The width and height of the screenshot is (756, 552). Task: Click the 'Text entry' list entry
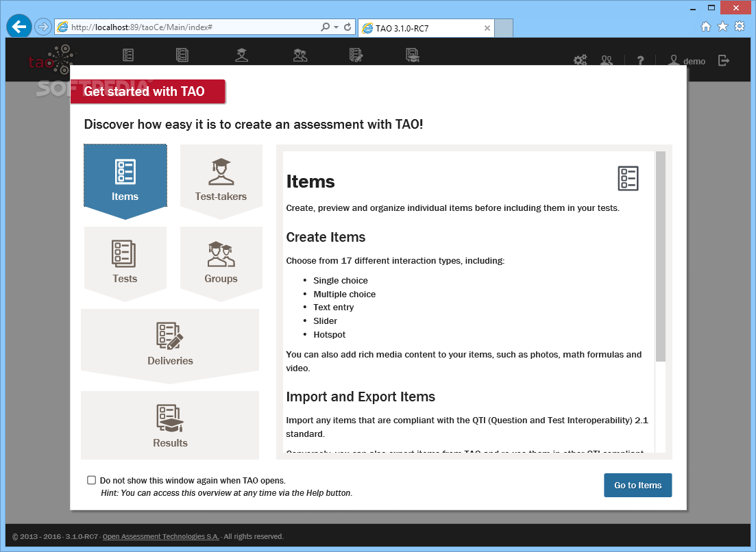334,308
